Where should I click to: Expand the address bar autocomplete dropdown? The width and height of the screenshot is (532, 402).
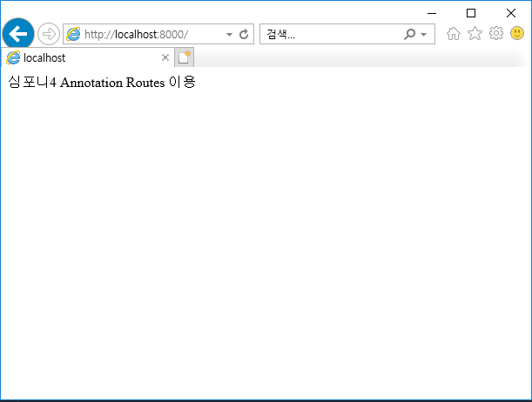229,34
